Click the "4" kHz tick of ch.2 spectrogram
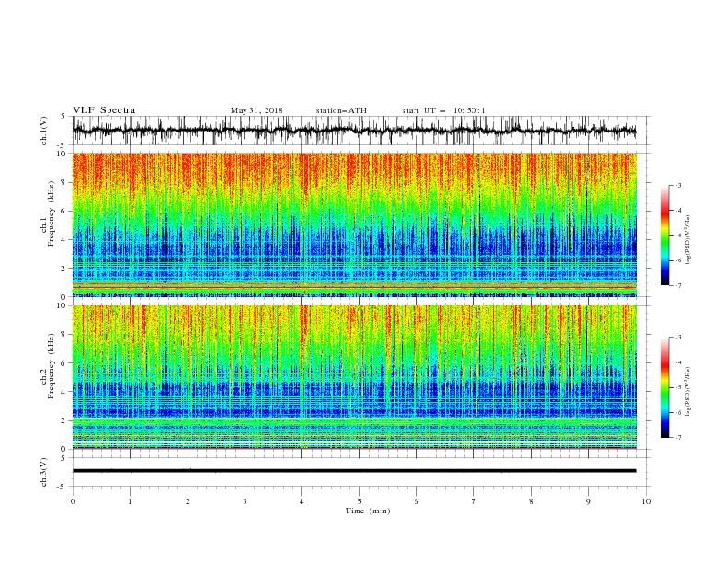 [x=63, y=392]
